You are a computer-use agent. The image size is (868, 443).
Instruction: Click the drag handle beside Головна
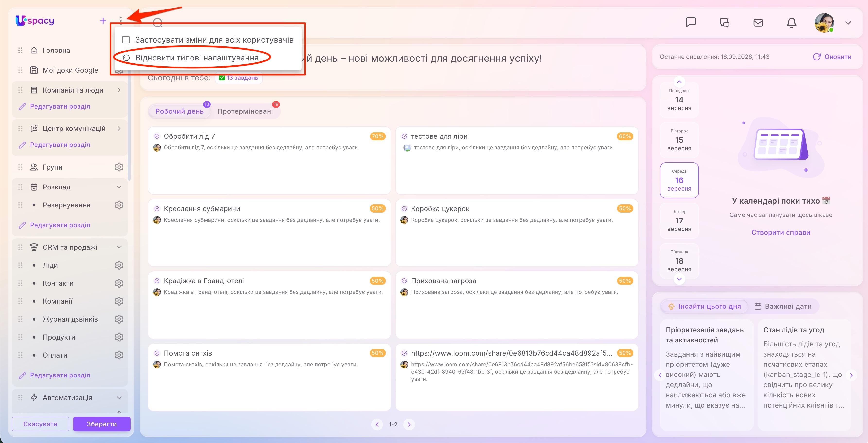[20, 50]
